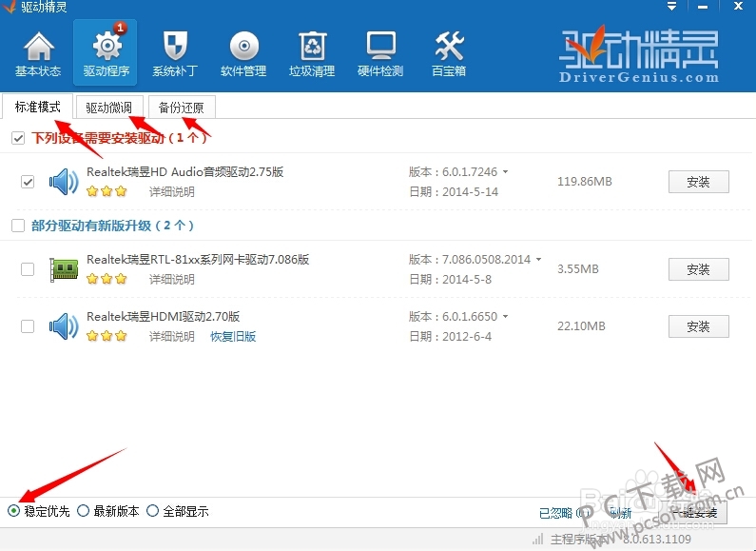Viewport: 756px width, 551px height.
Task: Click 安装 for Realtek HD Audio driver
Action: coord(699,182)
